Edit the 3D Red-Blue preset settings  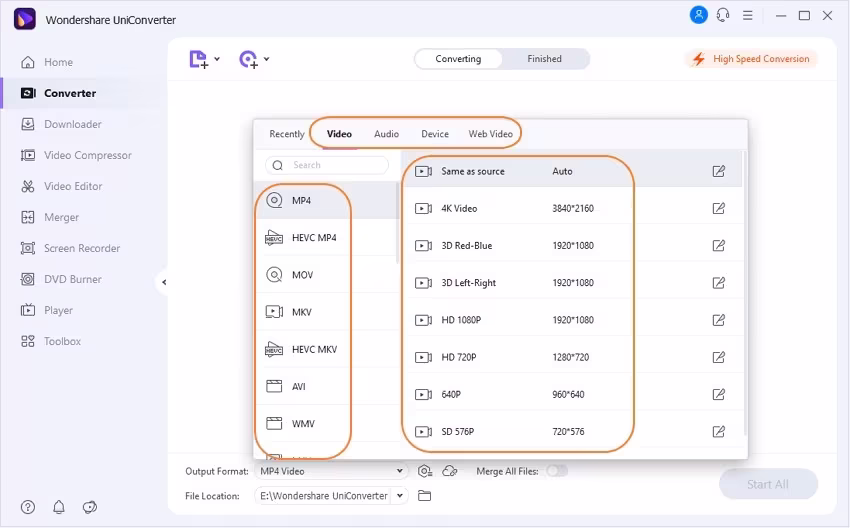719,246
